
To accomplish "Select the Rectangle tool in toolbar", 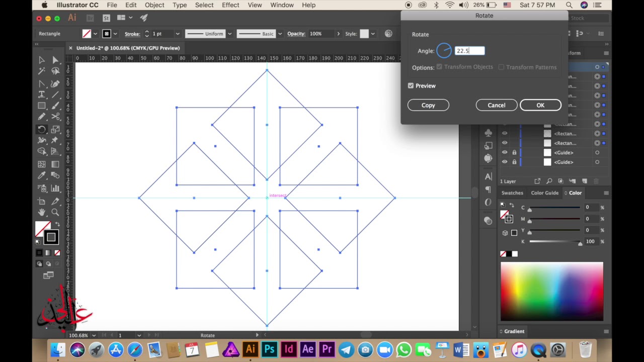I will 42,106.
